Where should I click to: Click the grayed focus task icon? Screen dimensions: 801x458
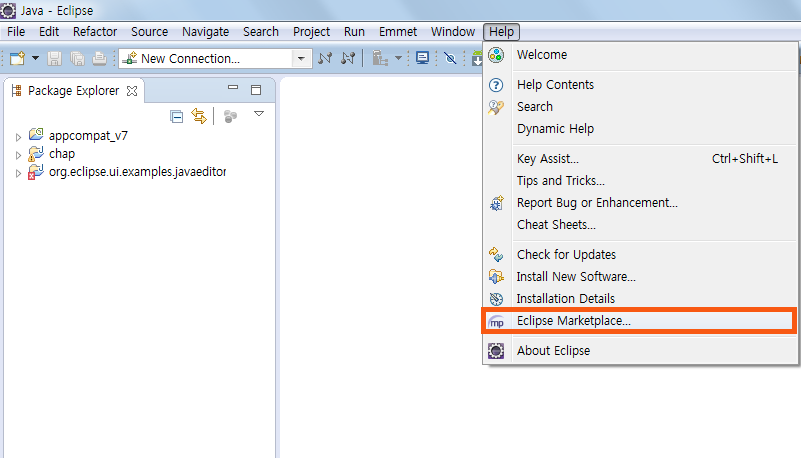pyautogui.click(x=230, y=116)
